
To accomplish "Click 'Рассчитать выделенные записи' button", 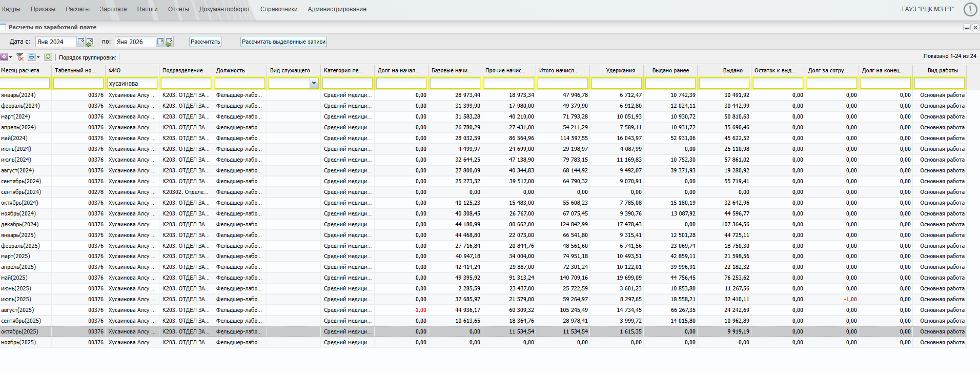I will point(283,42).
